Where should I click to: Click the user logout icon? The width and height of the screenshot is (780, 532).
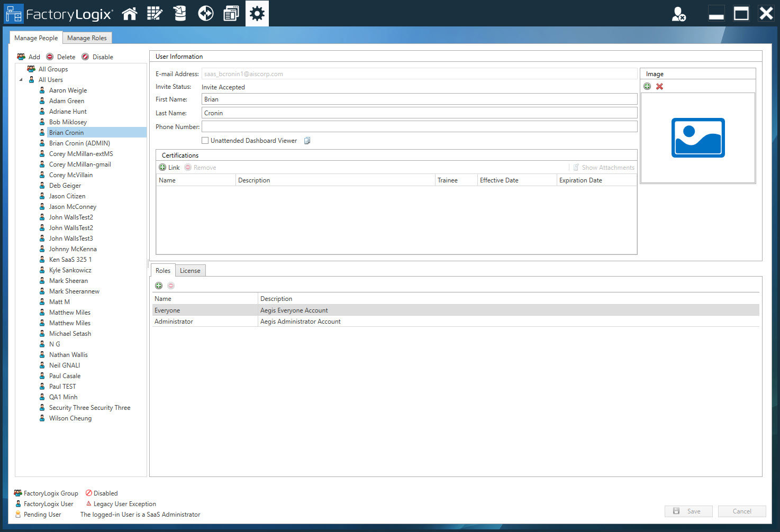pyautogui.click(x=679, y=14)
